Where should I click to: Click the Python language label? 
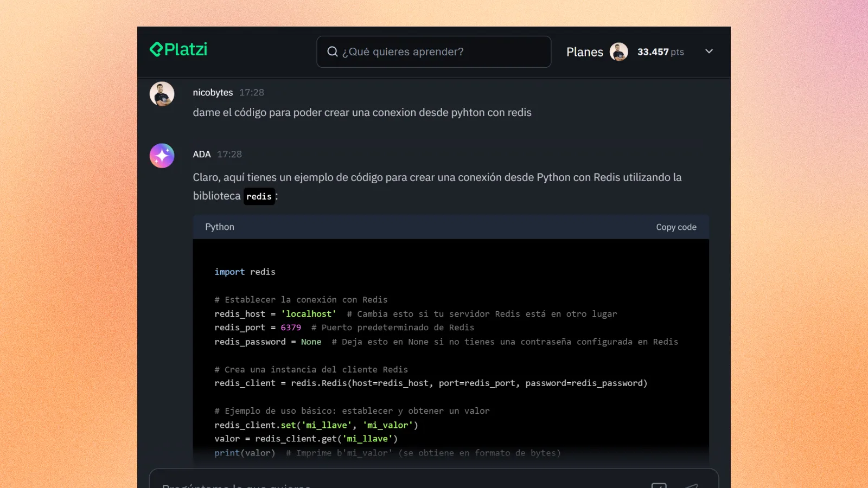pyautogui.click(x=220, y=227)
